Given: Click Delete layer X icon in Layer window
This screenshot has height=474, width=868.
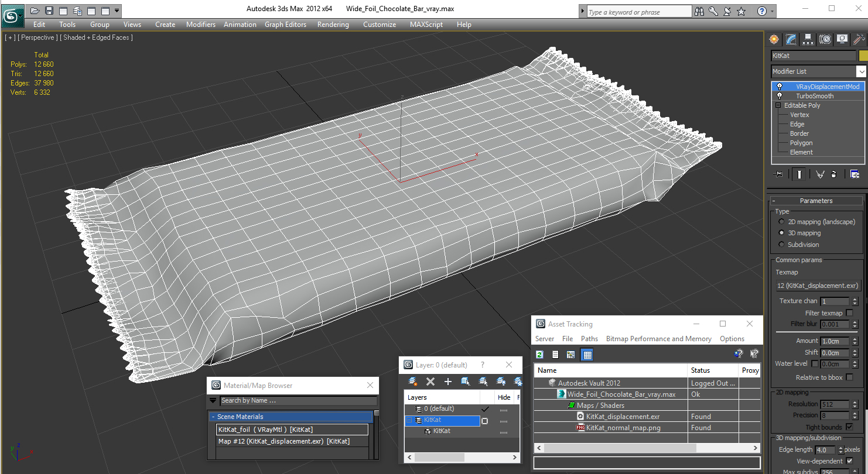Looking at the screenshot, I should point(430,382).
